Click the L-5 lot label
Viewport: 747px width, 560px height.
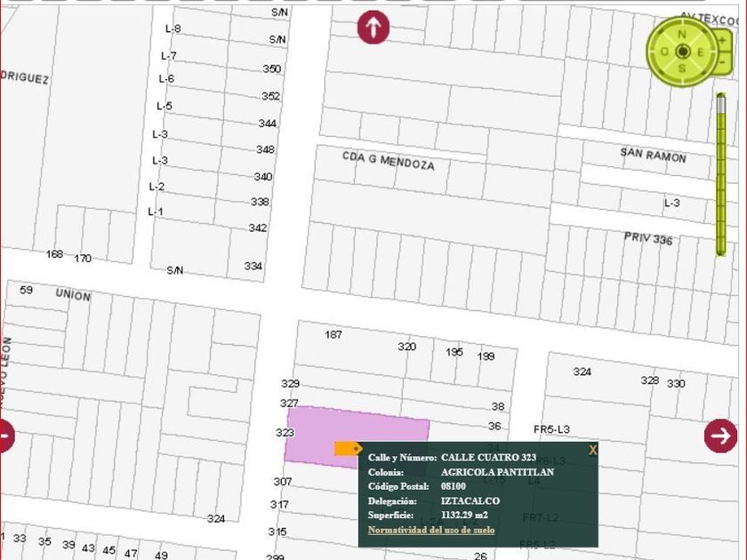pos(165,106)
